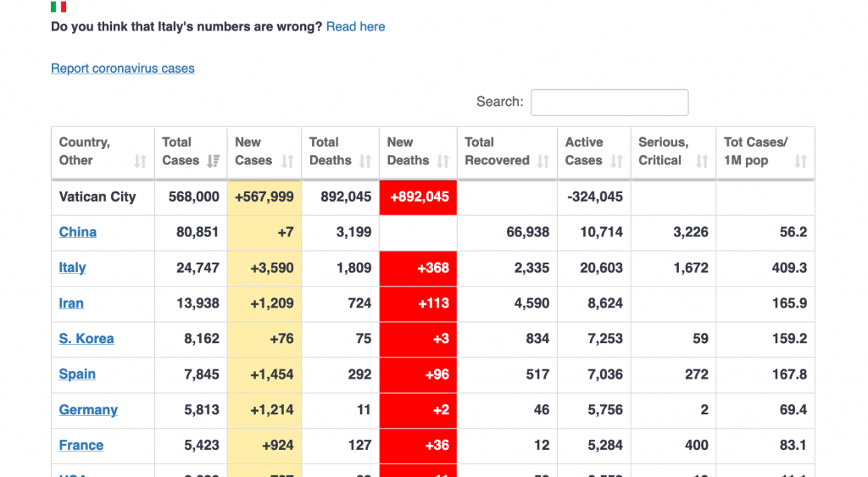Go to Spain country page
This screenshot has height=477, width=868.
coord(77,374)
